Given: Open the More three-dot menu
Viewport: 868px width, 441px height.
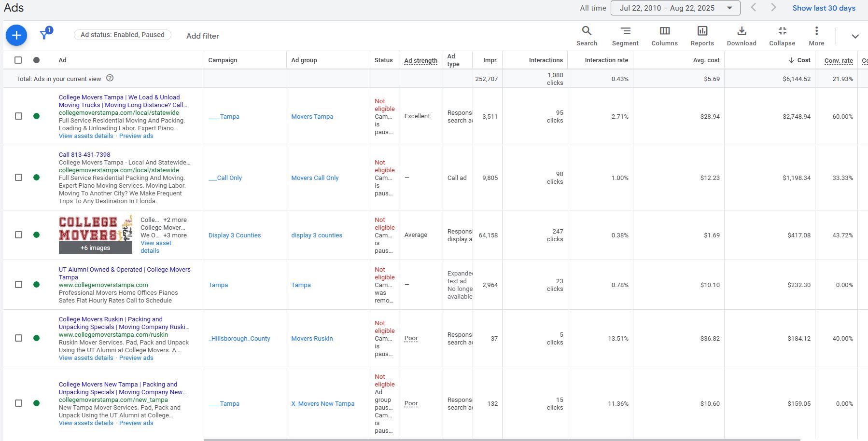Looking at the screenshot, I should 816,36.
